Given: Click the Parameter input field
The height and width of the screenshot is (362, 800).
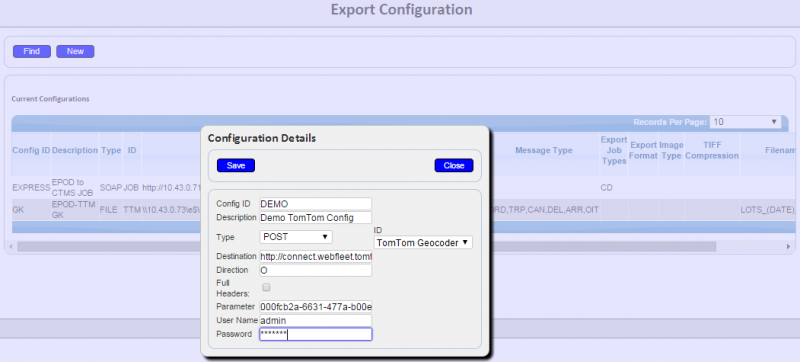Looking at the screenshot, I should click(x=315, y=307).
